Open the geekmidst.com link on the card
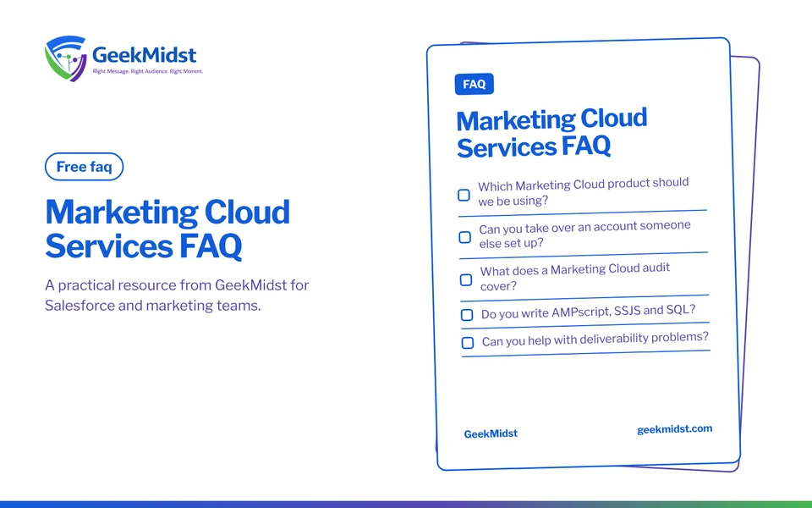Image resolution: width=812 pixels, height=508 pixels. point(674,430)
